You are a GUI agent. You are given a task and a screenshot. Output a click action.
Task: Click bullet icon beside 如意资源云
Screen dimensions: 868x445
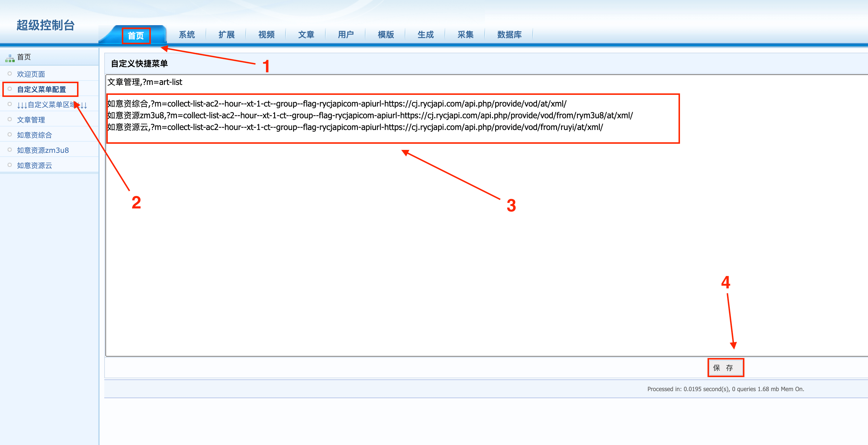pos(10,165)
